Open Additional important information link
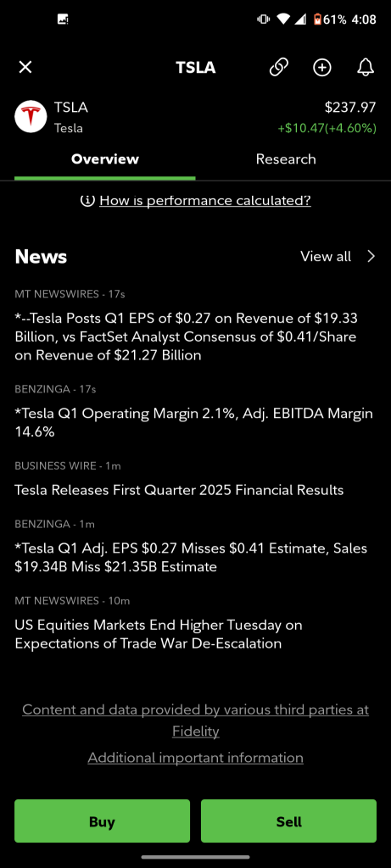This screenshot has height=868, width=391. 195,758
